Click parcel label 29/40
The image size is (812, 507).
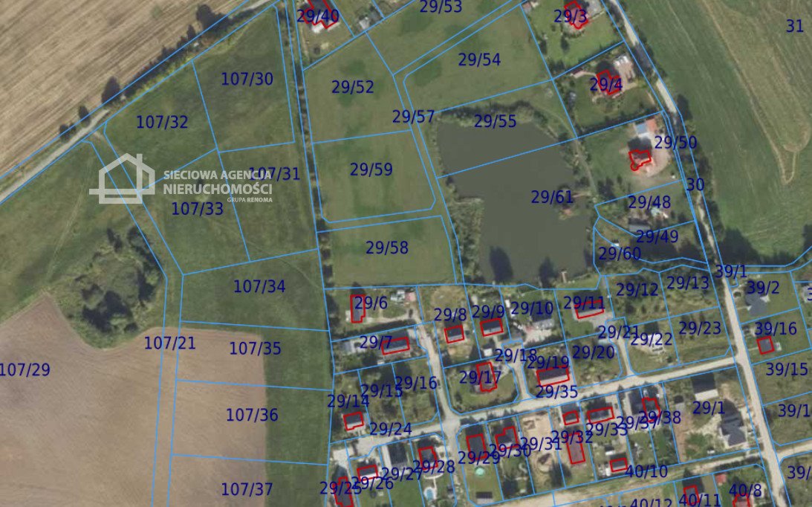pyautogui.click(x=318, y=16)
